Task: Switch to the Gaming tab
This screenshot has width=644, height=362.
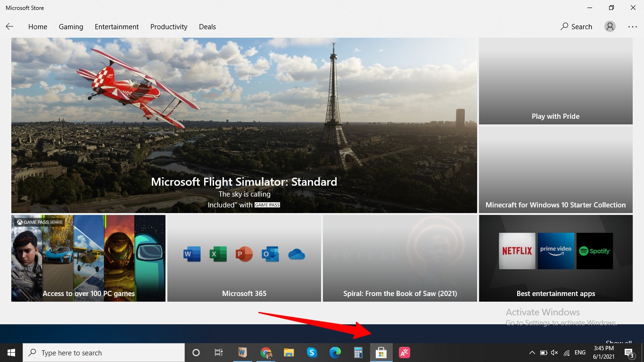Action: [71, 27]
